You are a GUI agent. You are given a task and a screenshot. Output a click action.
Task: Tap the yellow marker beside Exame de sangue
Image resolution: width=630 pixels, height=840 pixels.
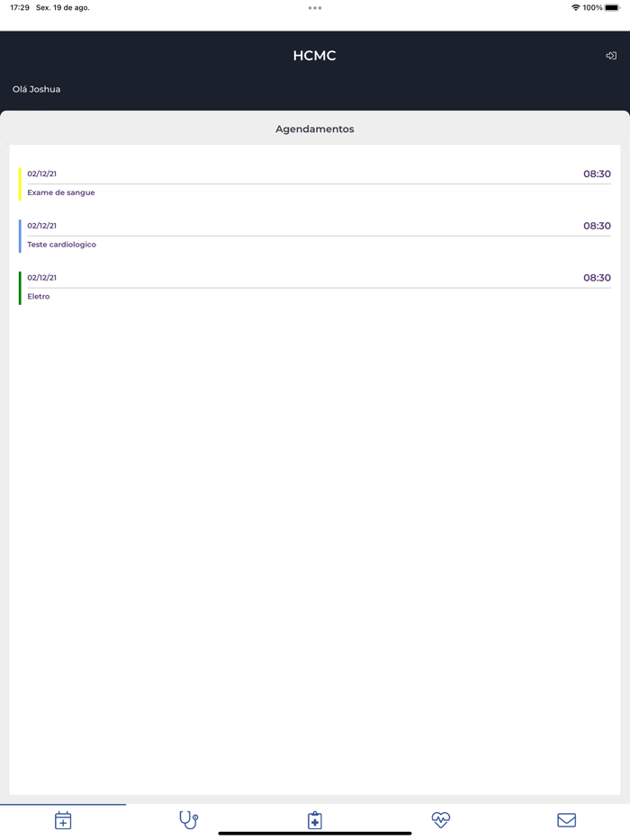[x=20, y=183]
